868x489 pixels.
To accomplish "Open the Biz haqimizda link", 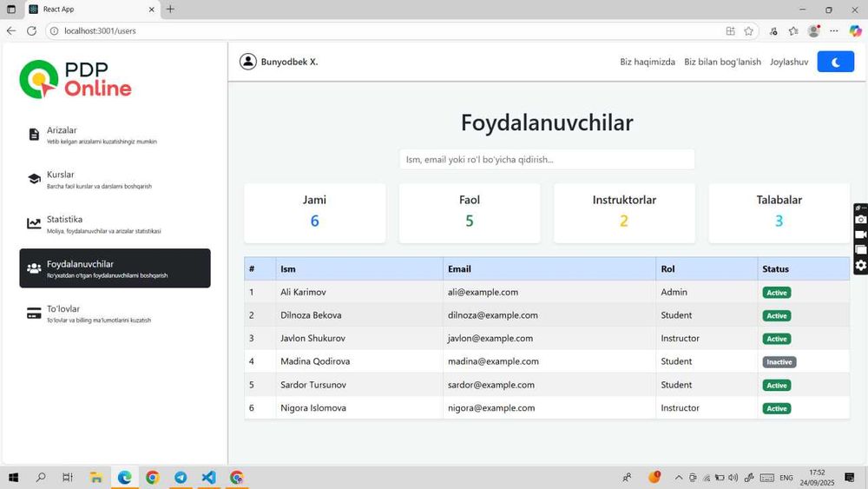I will pyautogui.click(x=648, y=62).
